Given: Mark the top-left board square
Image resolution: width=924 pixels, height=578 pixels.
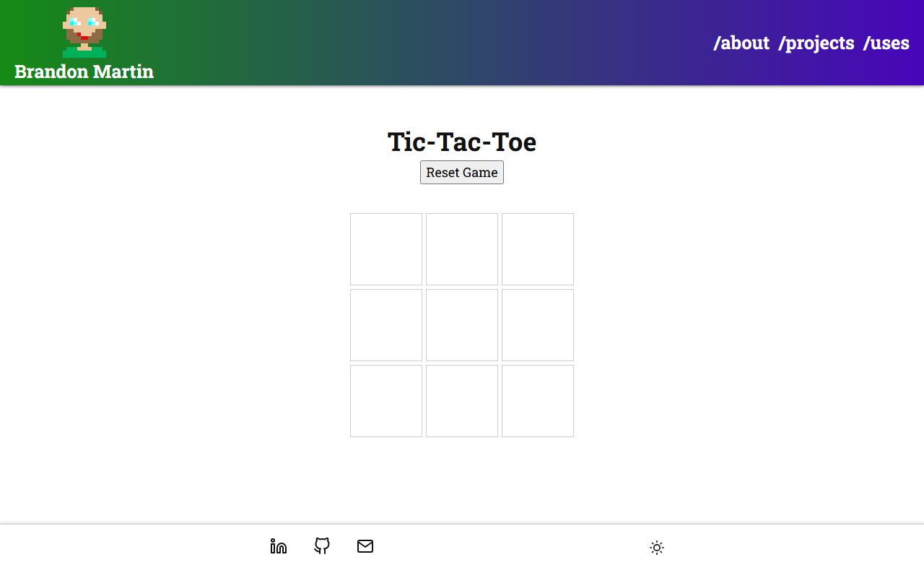Looking at the screenshot, I should pyautogui.click(x=386, y=249).
